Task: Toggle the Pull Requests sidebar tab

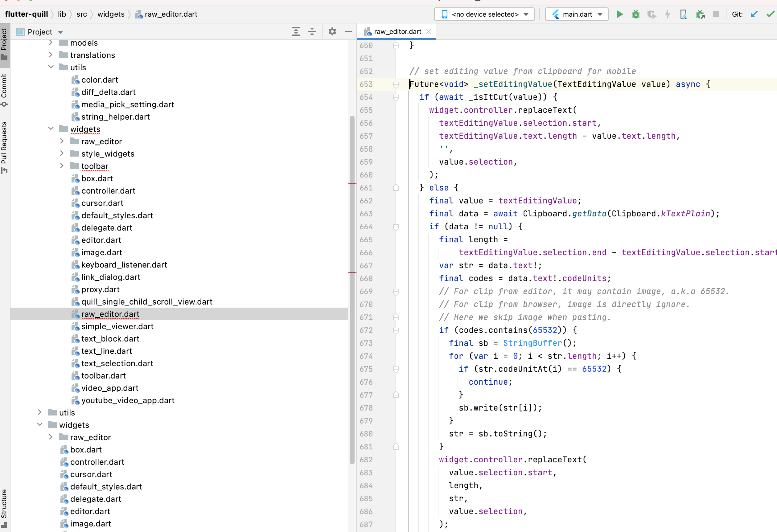Action: pos(4,147)
